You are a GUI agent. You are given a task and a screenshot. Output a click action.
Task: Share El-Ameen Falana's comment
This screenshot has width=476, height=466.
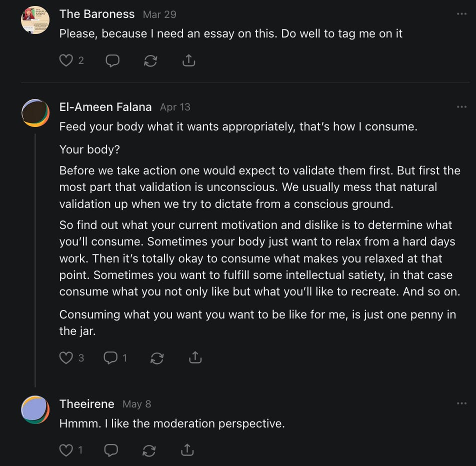[x=195, y=357]
